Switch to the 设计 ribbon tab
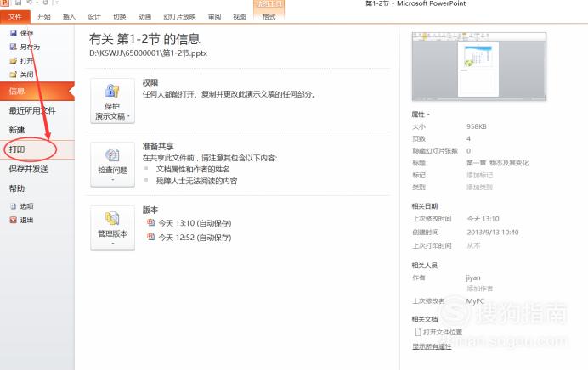The width and height of the screenshot is (588, 370). pyautogui.click(x=94, y=16)
